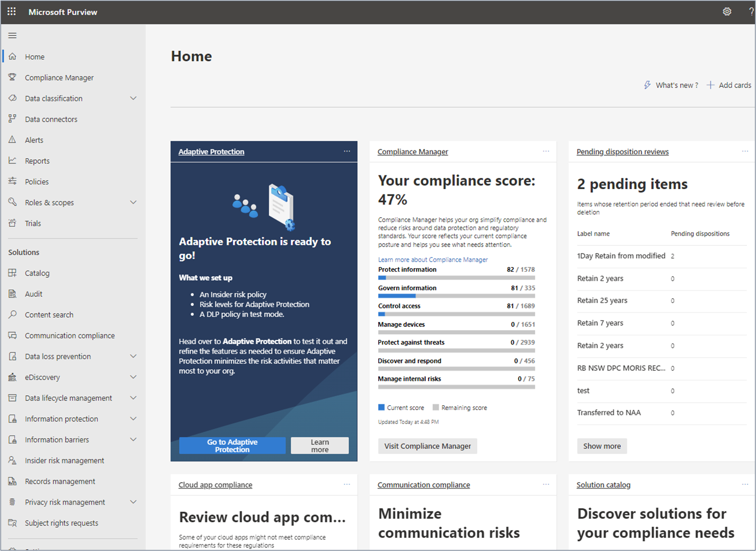Open Insider risk management

pyautogui.click(x=64, y=460)
